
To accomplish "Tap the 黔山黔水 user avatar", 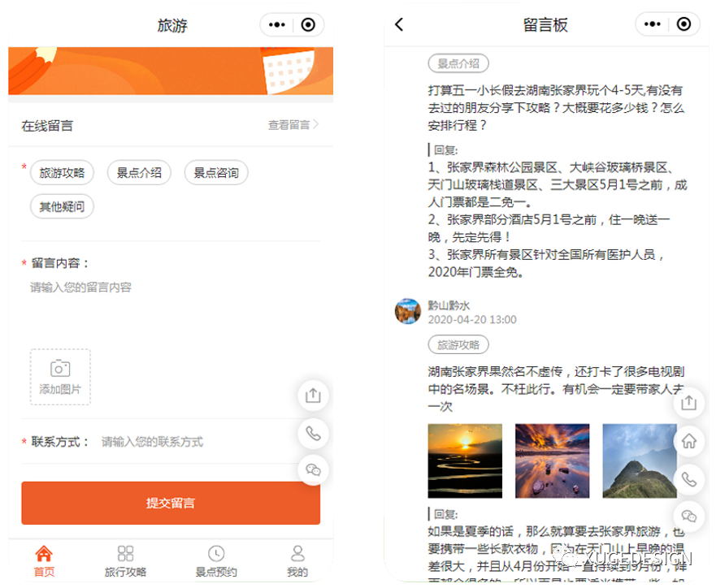I will point(408,312).
